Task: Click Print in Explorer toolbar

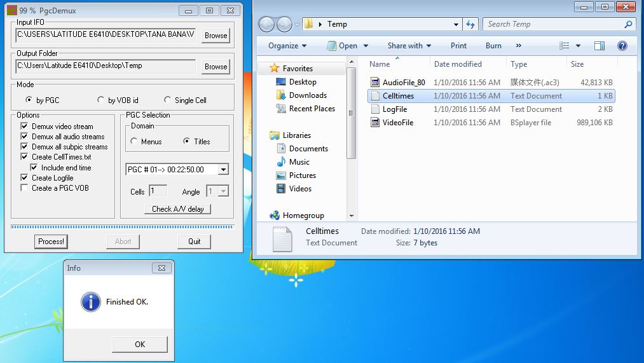Action: pos(458,46)
